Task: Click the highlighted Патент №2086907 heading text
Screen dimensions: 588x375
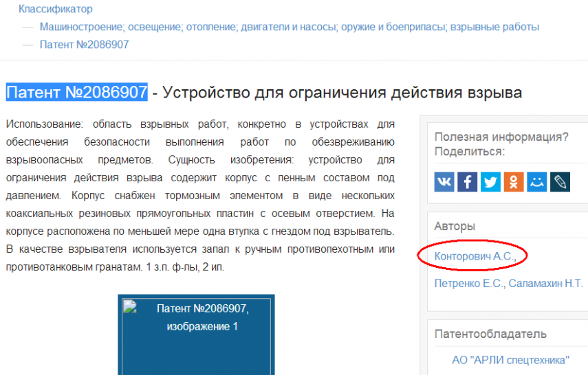Action: pyautogui.click(x=77, y=92)
